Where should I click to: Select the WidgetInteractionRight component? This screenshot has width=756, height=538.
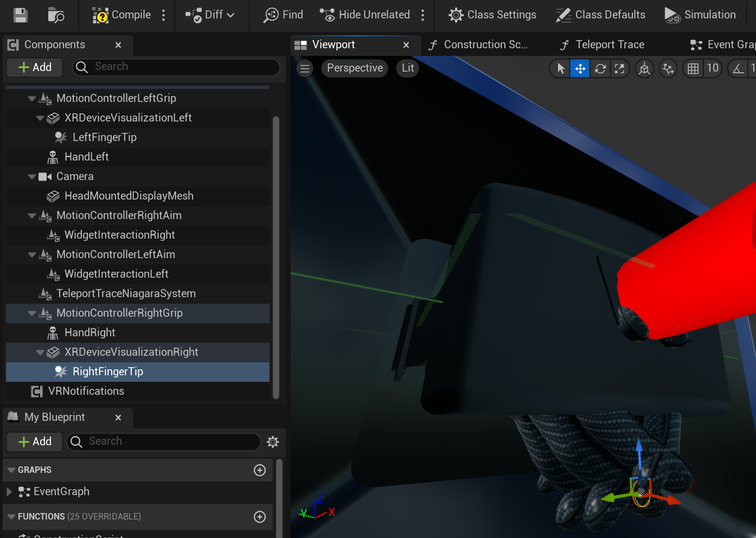(x=119, y=235)
